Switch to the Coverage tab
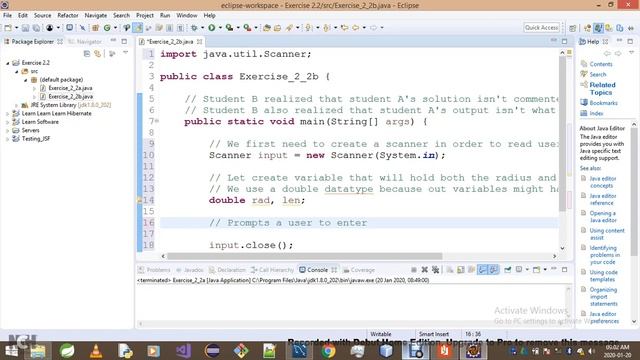 359,270
